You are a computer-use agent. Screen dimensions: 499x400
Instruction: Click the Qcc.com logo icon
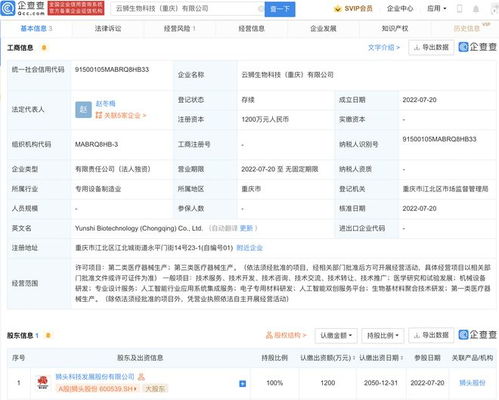pyautogui.click(x=7, y=8)
